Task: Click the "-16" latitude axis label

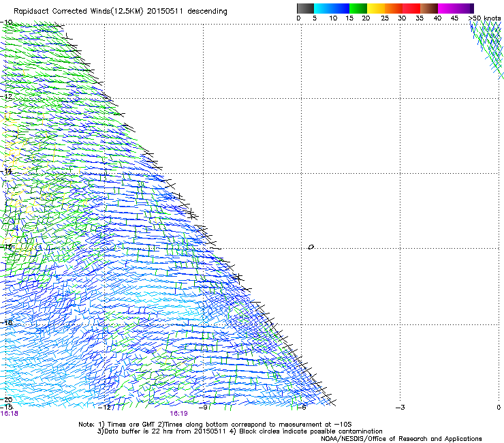Action: 6,247
